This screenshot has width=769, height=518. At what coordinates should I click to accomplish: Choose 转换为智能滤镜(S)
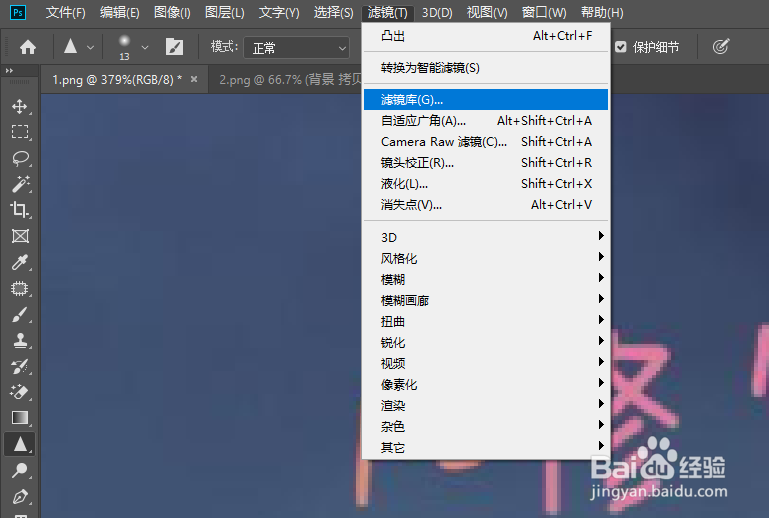486,68
